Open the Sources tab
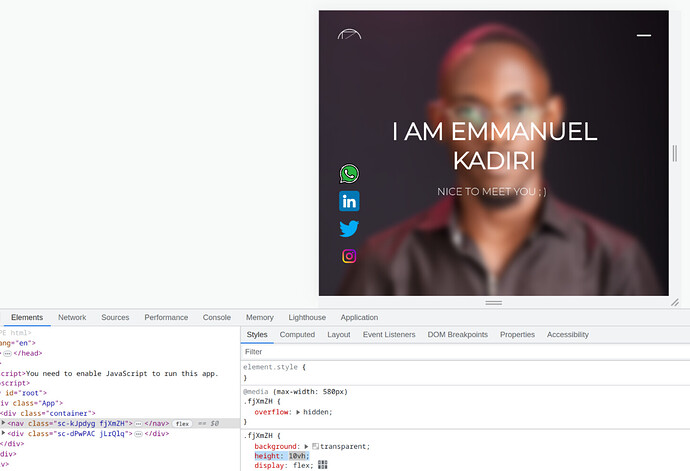Image resolution: width=690 pixels, height=471 pixels. pyautogui.click(x=115, y=317)
